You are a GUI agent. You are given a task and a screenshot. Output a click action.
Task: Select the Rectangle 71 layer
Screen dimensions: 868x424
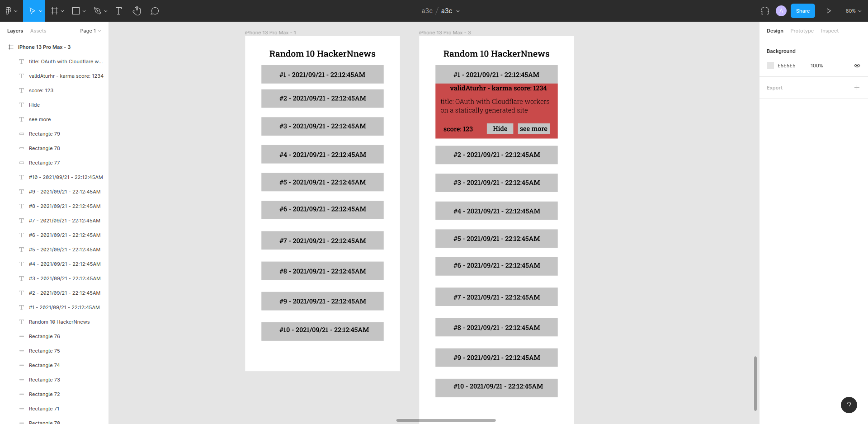coord(44,409)
